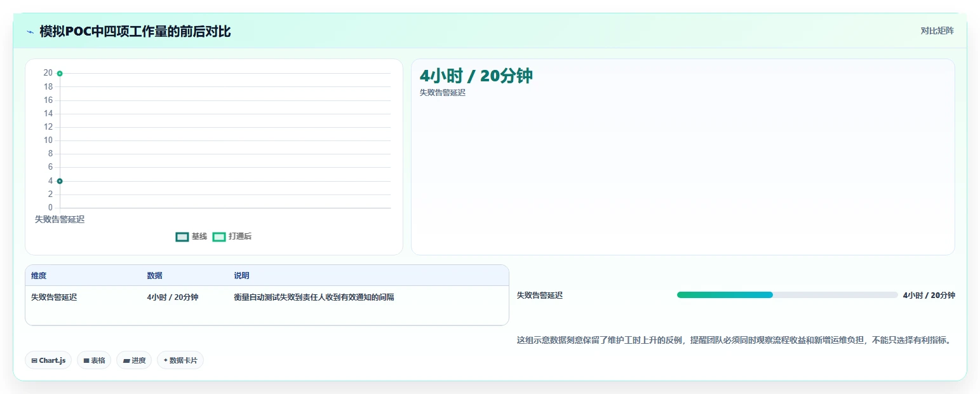Click the y-axis tick label 10
The width and height of the screenshot is (980, 394).
tap(48, 140)
